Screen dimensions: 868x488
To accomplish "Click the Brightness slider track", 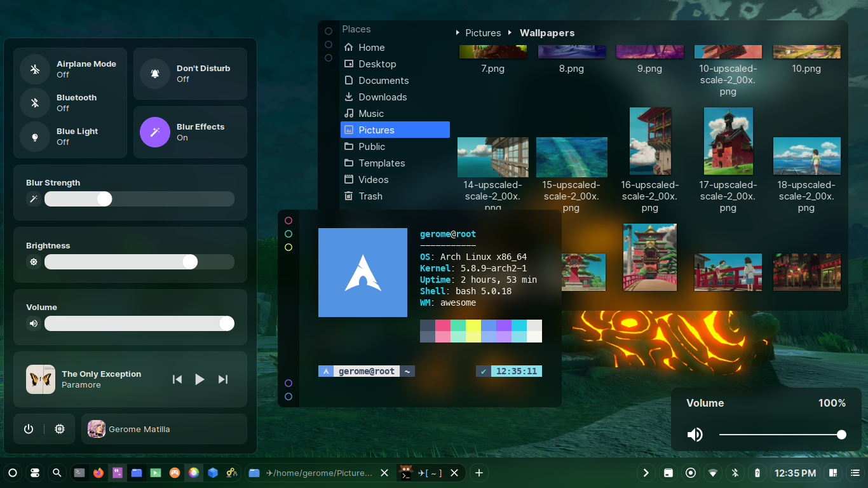I will click(139, 262).
